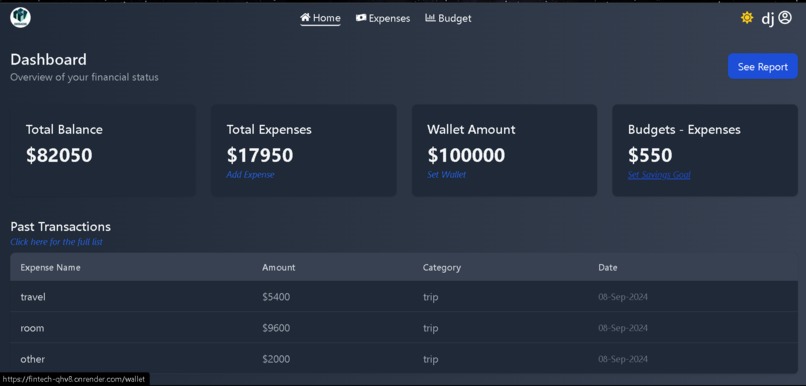The image size is (806, 386).
Task: Click the 'dj' username text
Action: coord(767,19)
